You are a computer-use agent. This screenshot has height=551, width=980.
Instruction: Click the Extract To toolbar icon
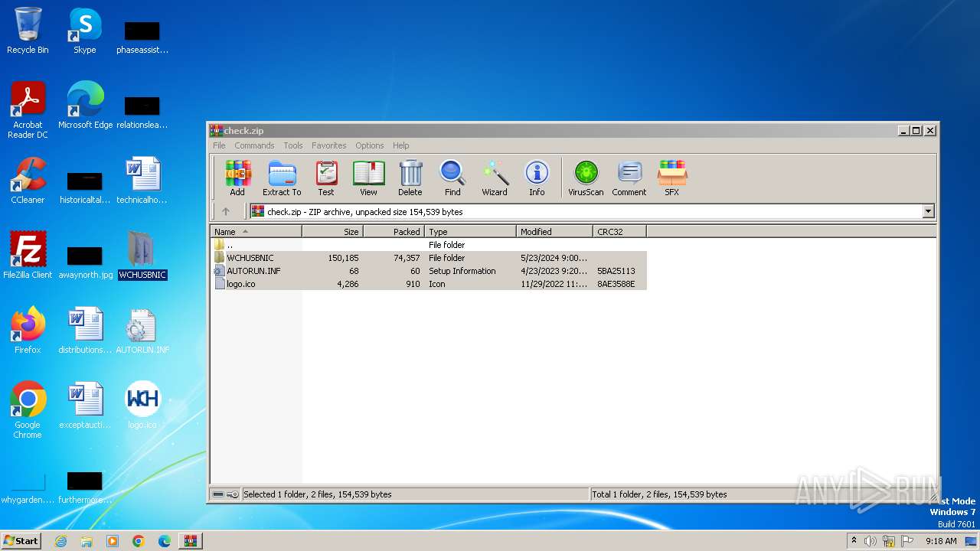(x=282, y=178)
